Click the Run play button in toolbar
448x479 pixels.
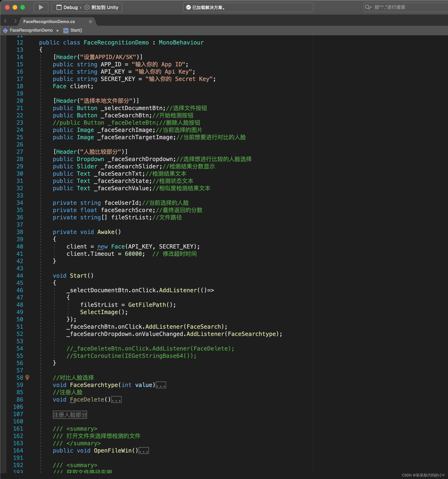pos(41,7)
